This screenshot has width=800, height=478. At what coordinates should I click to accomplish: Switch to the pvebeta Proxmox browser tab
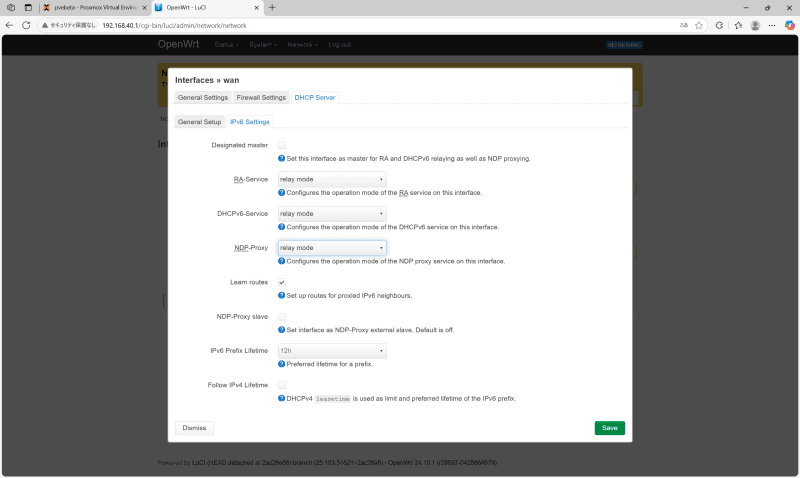click(95, 8)
